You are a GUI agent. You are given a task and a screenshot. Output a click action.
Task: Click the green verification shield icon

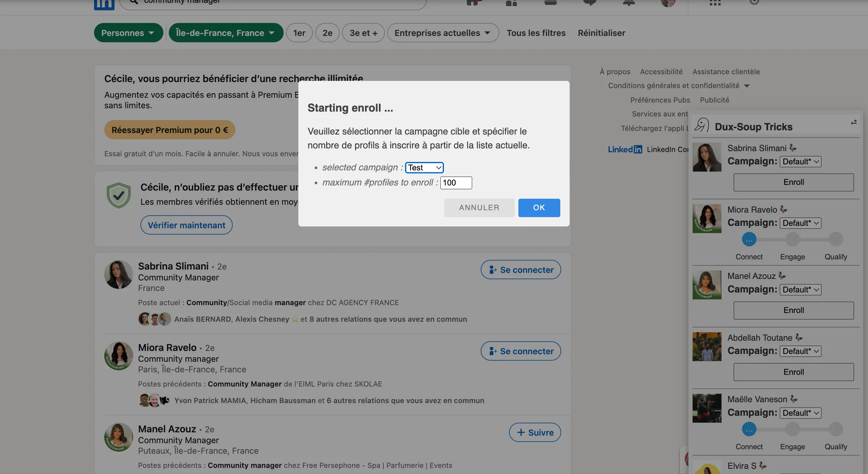[118, 195]
